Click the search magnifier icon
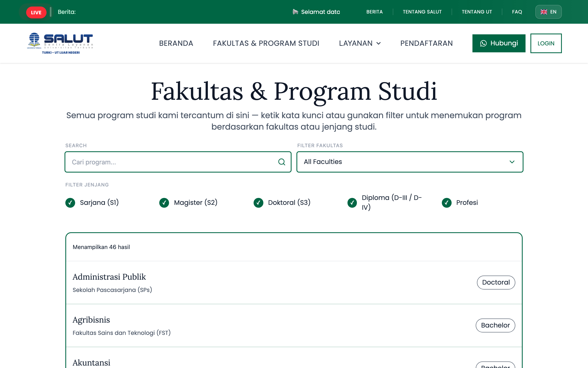Image resolution: width=588 pixels, height=368 pixels. [x=282, y=162]
